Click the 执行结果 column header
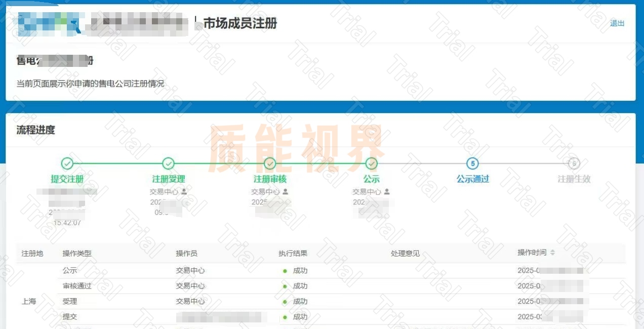 pos(293,253)
